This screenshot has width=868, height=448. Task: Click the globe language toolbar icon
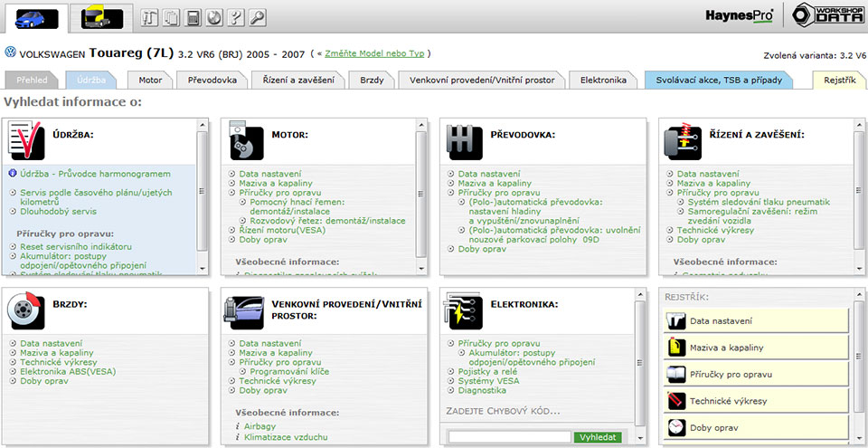point(214,18)
